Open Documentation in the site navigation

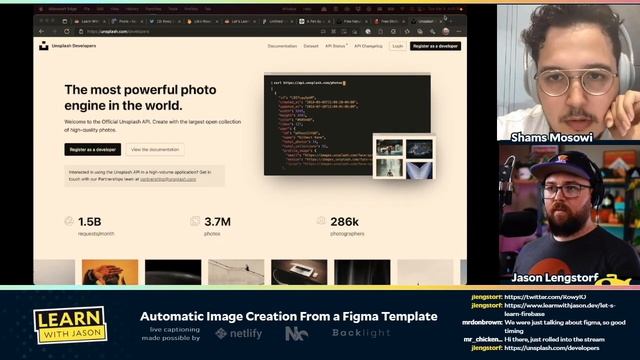[x=282, y=46]
